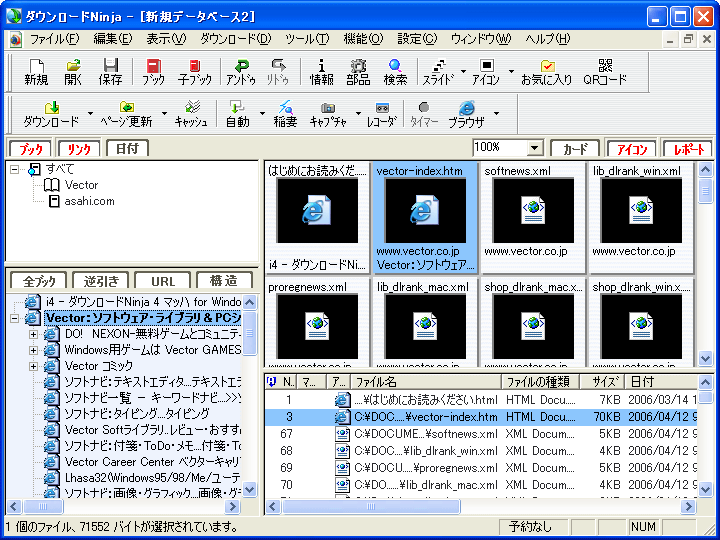
Task: Switch to the 全ブック tab
Action: 39,281
